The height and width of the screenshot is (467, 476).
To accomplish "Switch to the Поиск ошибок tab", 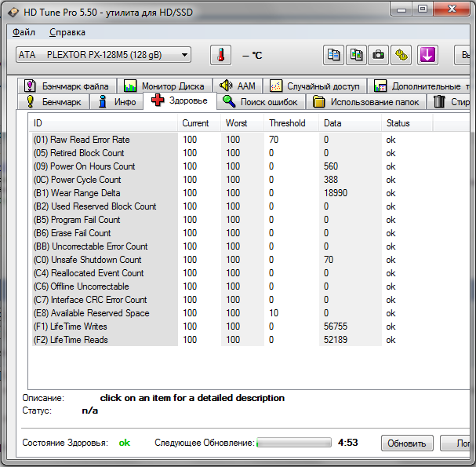I will (x=261, y=102).
